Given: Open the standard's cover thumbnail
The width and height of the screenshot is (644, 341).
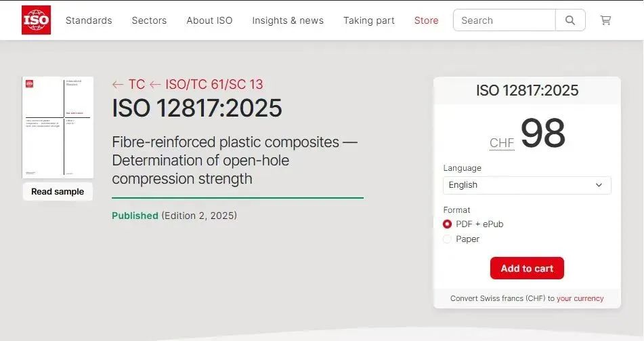Looking at the screenshot, I should click(x=58, y=127).
